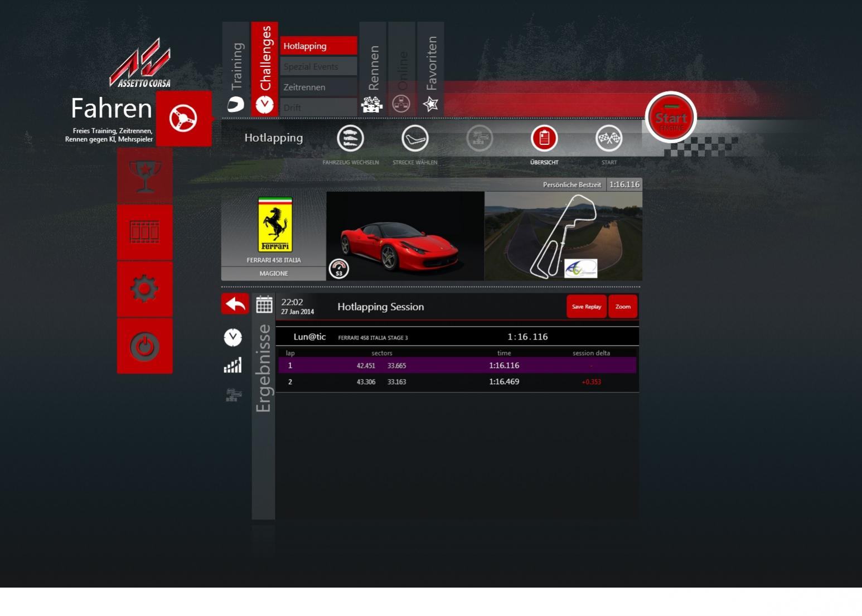Click the sector time 33.163

coord(396,382)
